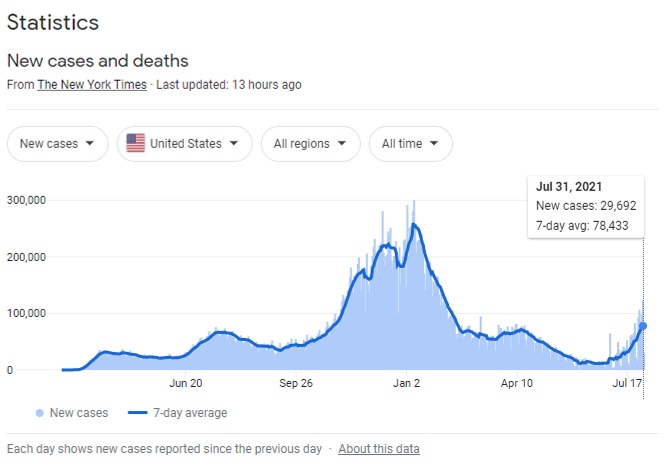
Task: Expand the United States country selector
Action: pyautogui.click(x=184, y=144)
